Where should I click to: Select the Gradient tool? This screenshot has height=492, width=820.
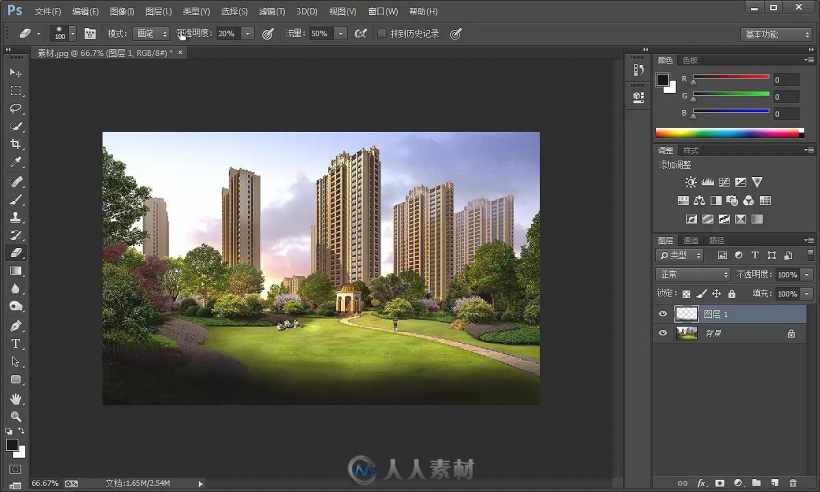click(x=15, y=271)
